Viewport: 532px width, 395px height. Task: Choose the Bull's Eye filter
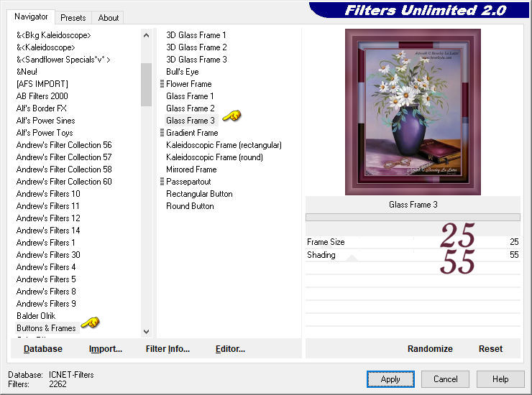tap(183, 72)
